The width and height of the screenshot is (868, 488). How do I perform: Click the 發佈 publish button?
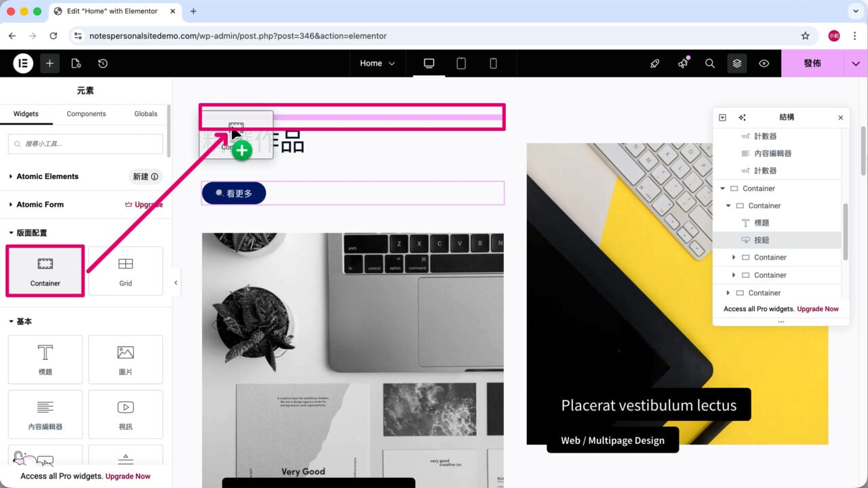tap(812, 63)
